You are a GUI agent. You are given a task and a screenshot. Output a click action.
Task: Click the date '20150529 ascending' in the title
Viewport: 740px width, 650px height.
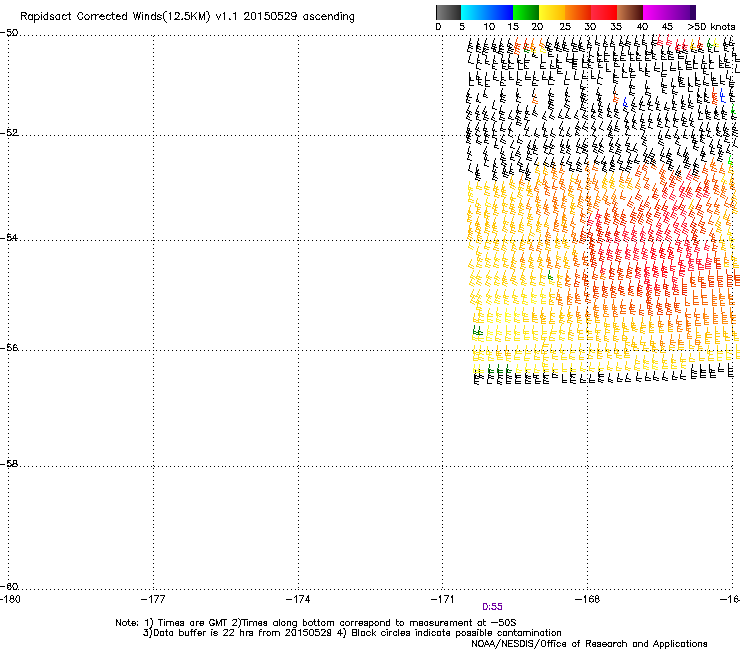[299, 17]
